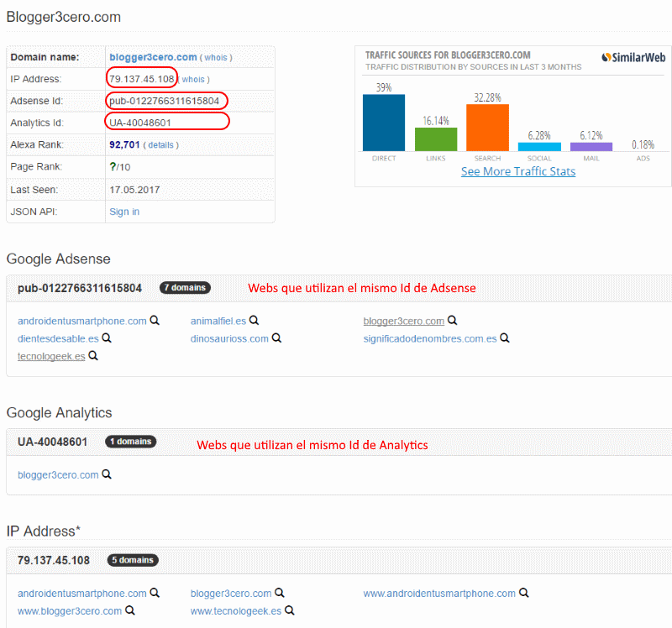Viewport: 672px width, 628px height.
Task: Click search icon beside significadodenombres.com.es
Action: pyautogui.click(x=505, y=338)
